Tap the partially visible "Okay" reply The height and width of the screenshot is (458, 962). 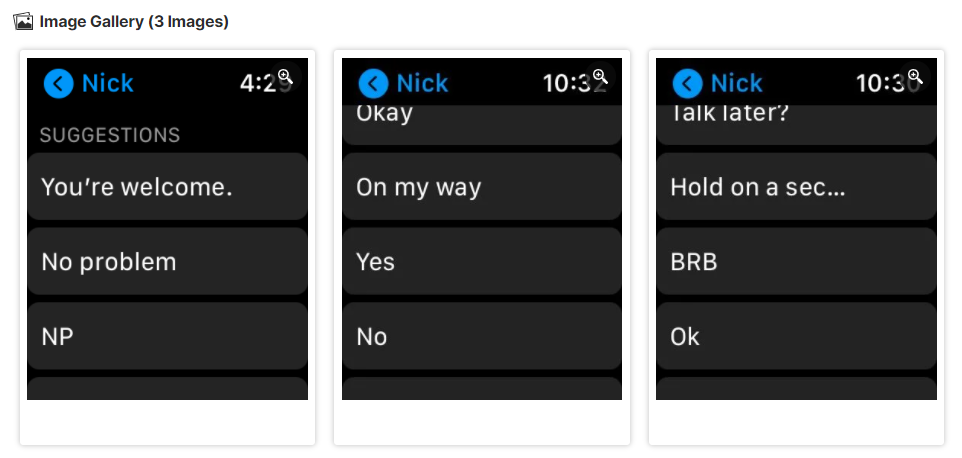click(482, 125)
